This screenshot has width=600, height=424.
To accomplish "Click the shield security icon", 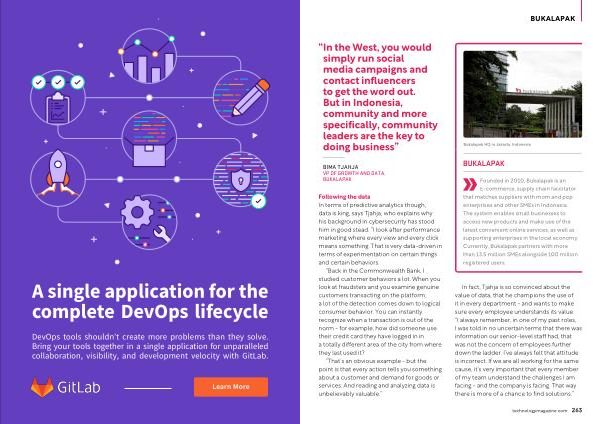I will point(241,179).
